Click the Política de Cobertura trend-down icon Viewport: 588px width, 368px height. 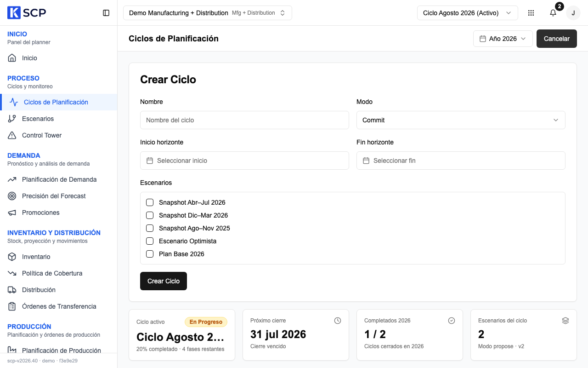12,273
